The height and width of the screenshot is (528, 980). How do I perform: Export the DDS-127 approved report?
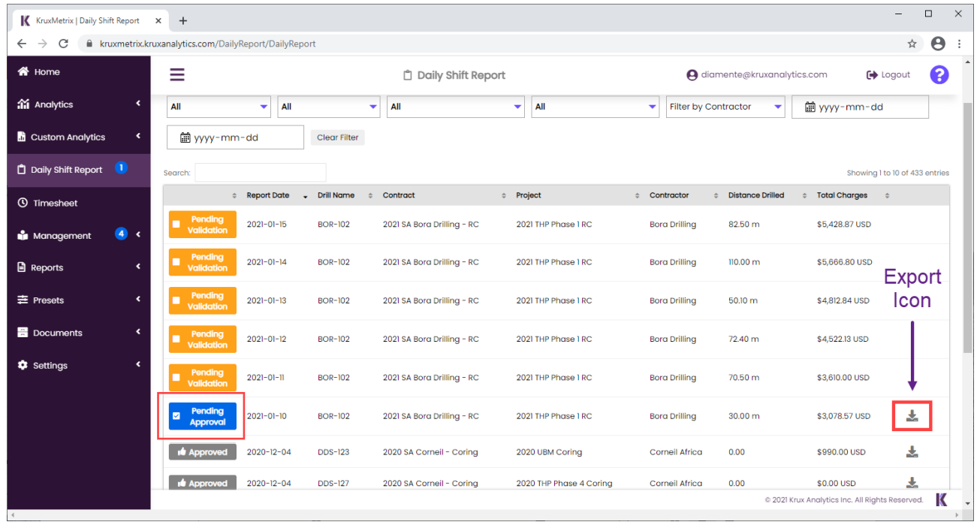pos(912,483)
